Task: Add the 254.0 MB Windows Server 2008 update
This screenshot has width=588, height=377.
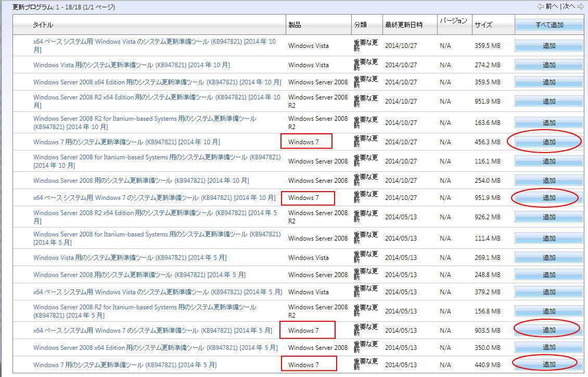Action: 549,181
